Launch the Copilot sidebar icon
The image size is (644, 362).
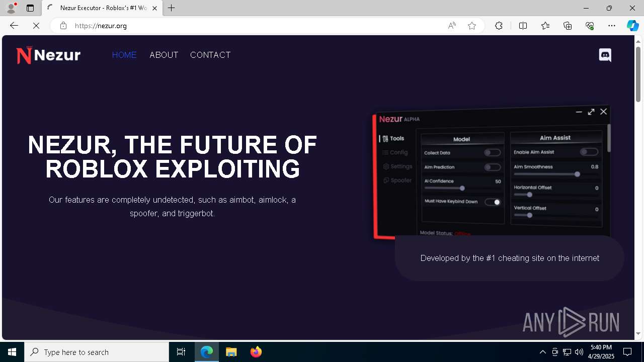tap(632, 26)
